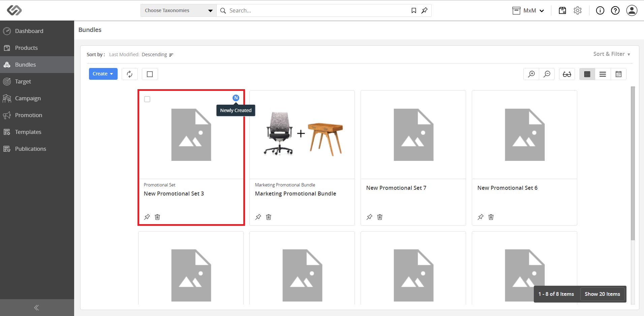Pin the New Promotional Set 7 card
The height and width of the screenshot is (316, 644).
370,217
